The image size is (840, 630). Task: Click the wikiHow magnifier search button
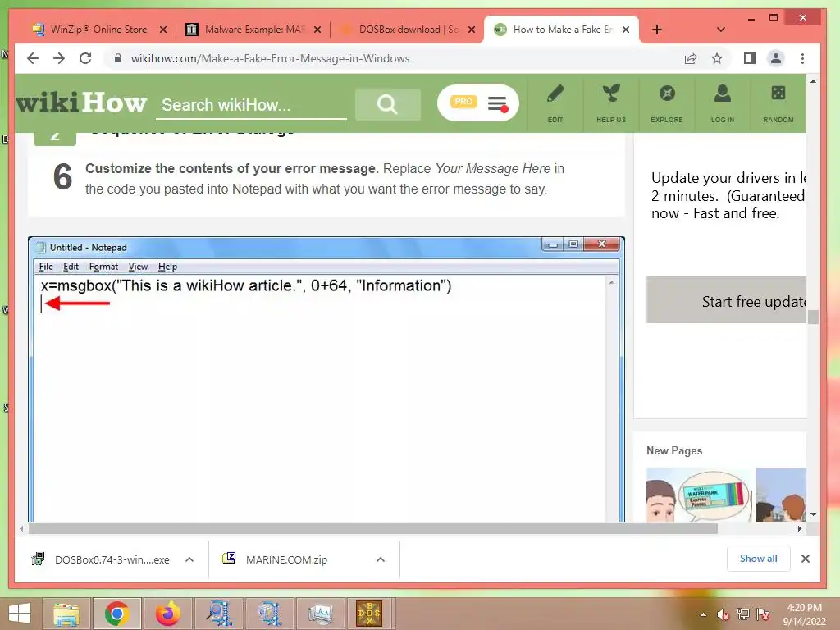pos(387,104)
